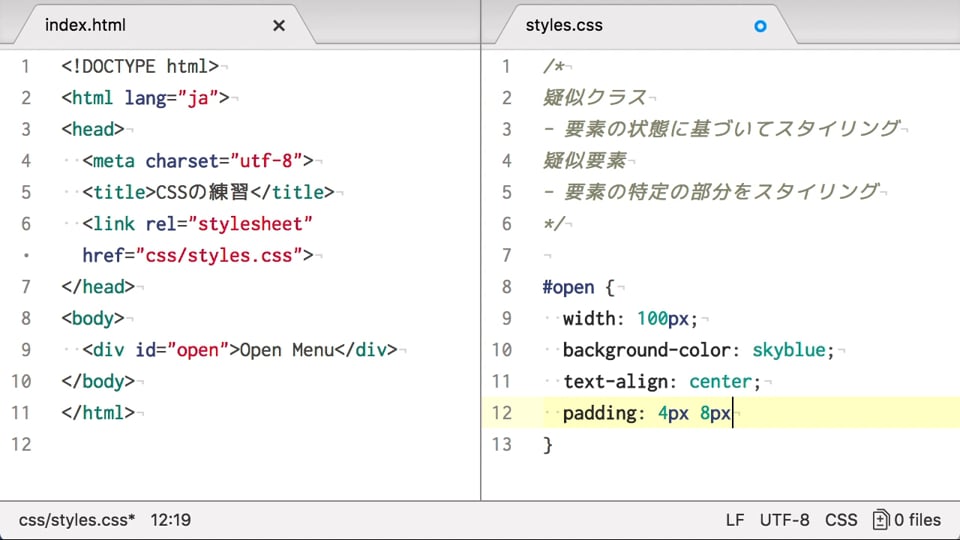Switch to the styles.css tab
The width and height of the screenshot is (960, 540).
pos(564,25)
